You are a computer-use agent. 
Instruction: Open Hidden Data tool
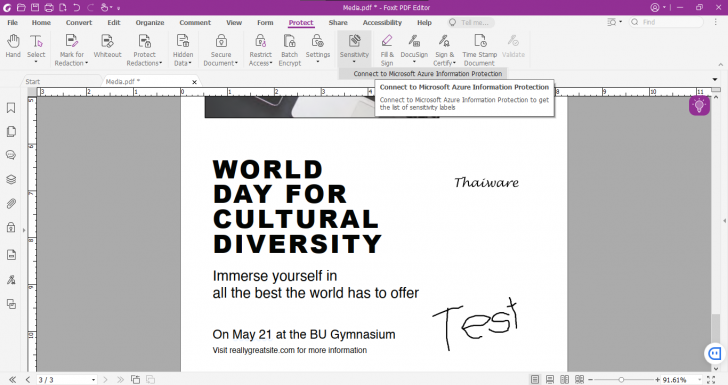pos(183,50)
